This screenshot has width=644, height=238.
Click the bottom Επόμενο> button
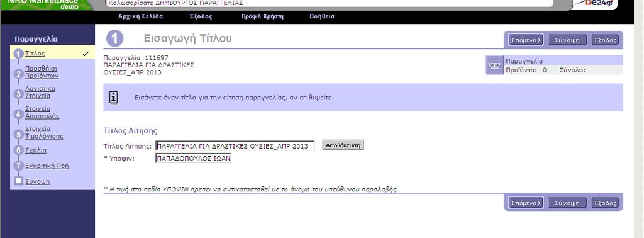point(526,203)
